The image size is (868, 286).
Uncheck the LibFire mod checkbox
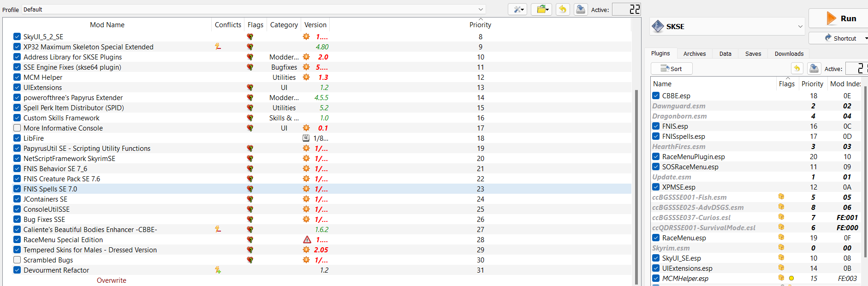[x=17, y=138]
